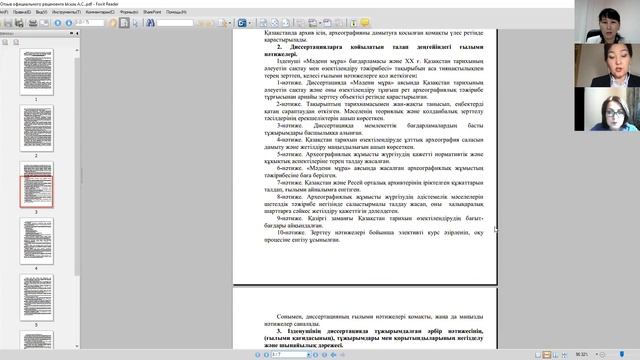Enable continuous facing layout
640x360 pixels.
coord(564,355)
